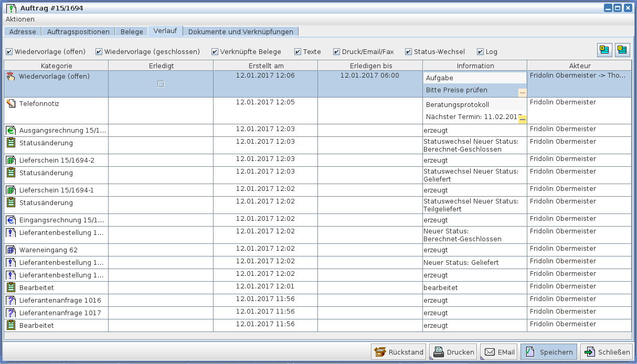Switch to the Auftragspositionen tab
The width and height of the screenshot is (637, 364).
pyautogui.click(x=78, y=31)
